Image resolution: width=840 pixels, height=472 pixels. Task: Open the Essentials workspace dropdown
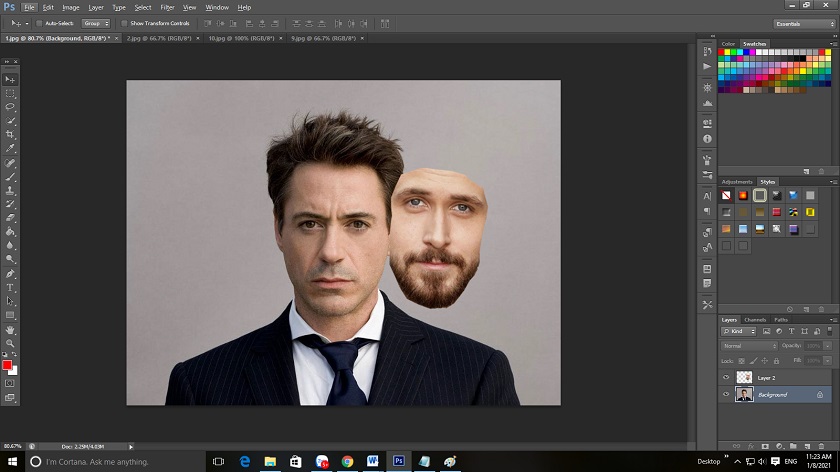click(x=804, y=24)
